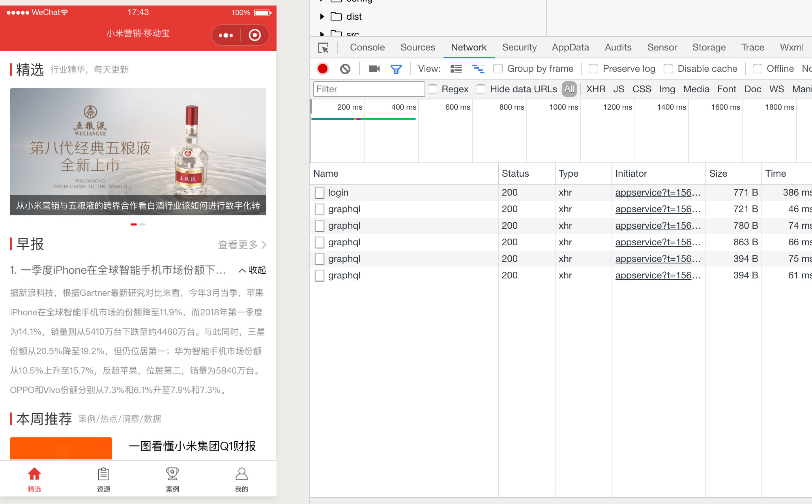Enable Preserve log checkbox
The width and height of the screenshot is (812, 504).
coord(593,69)
